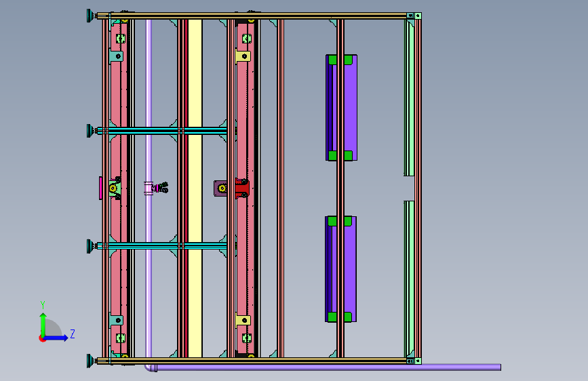This screenshot has height=381, width=588.
Task: Pick the tall pale-yellow vertical bar
Action: [x=195, y=188]
